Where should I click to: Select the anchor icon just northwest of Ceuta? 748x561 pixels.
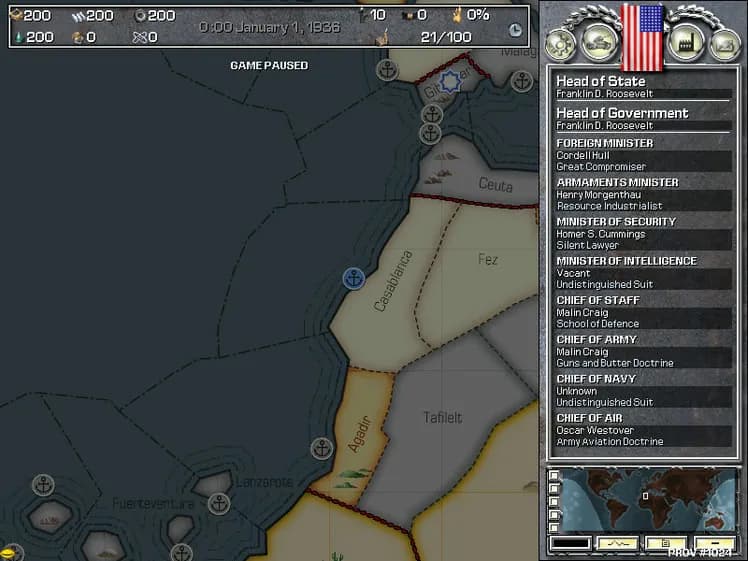430,134
